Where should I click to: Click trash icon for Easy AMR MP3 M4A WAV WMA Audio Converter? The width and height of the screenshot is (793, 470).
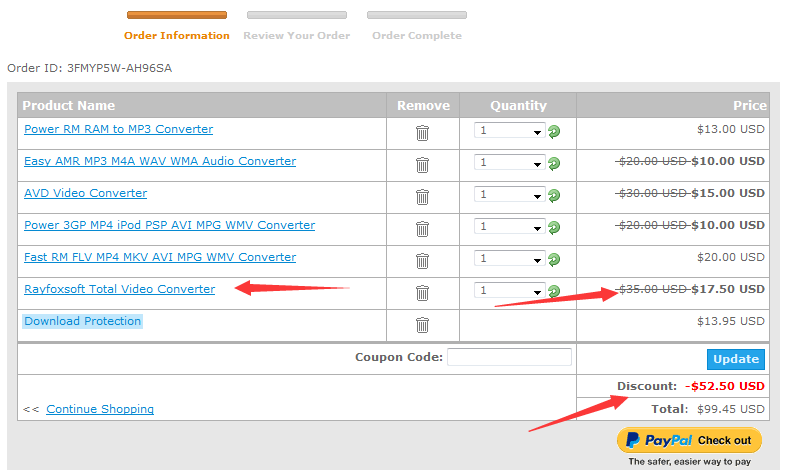422,165
